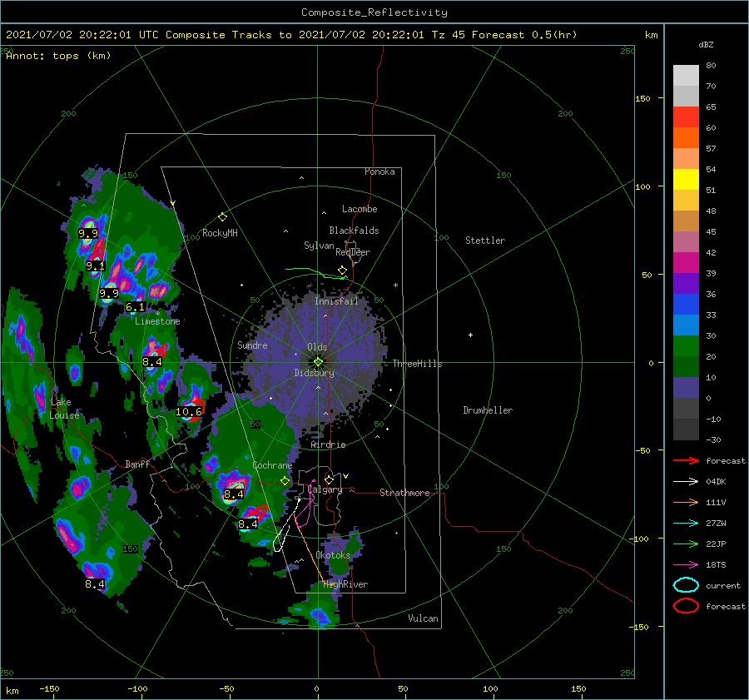The image size is (749, 700).
Task: Click the Banff label
Action: [137, 464]
